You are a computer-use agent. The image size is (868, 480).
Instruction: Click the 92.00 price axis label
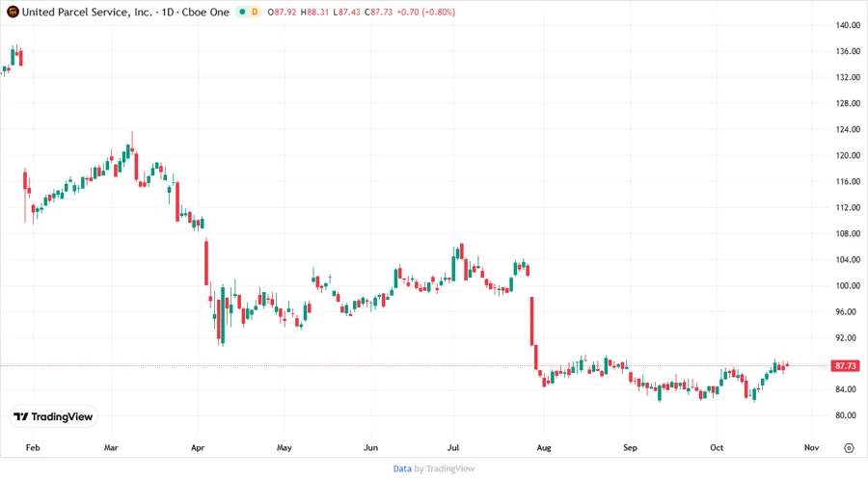846,337
